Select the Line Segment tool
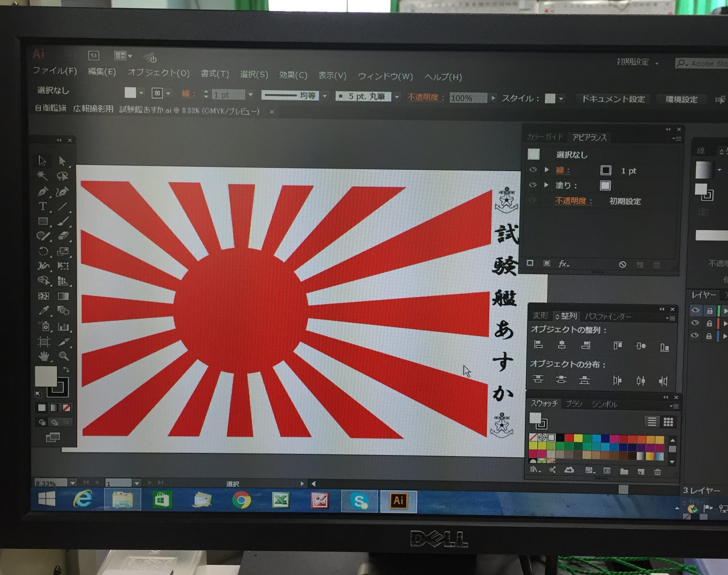728x575 pixels. (63, 206)
